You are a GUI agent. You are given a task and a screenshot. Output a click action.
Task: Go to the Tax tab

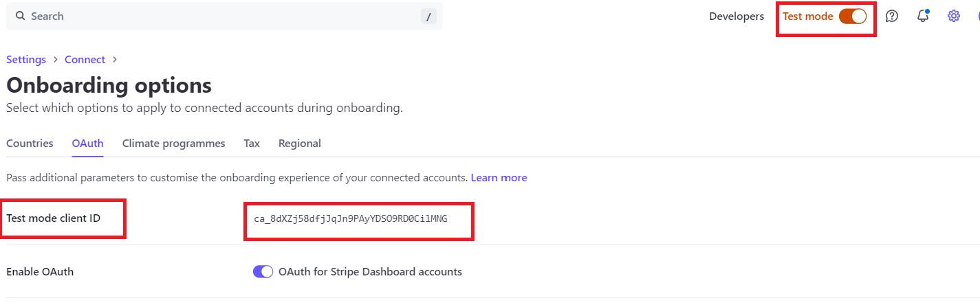(x=252, y=144)
